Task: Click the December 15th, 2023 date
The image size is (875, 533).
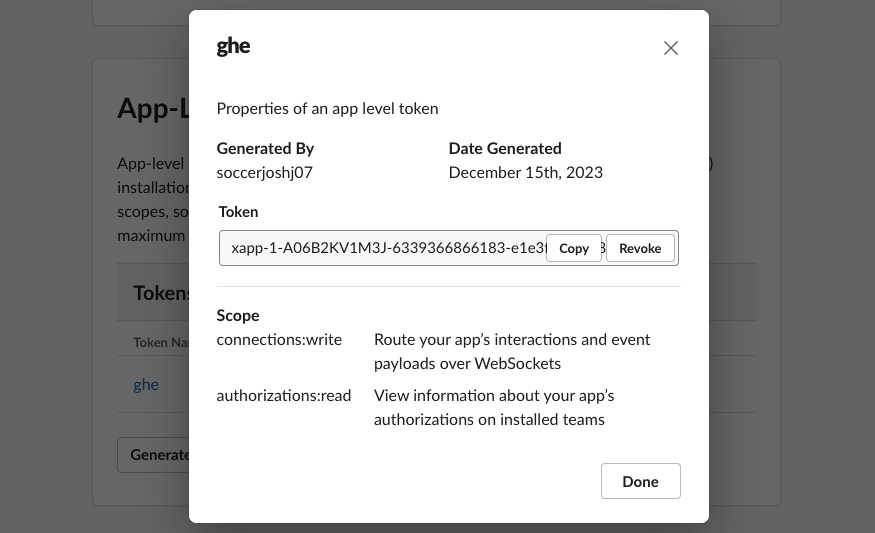Action: pos(525,172)
